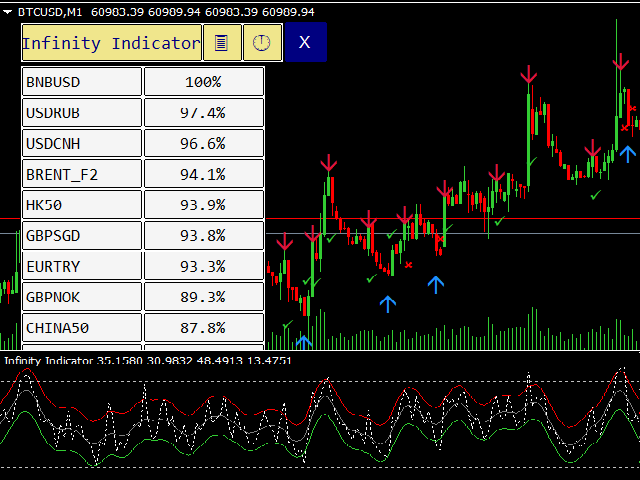This screenshot has height=480, width=640.
Task: Select HK50 in the symbol list
Action: [x=82, y=205]
